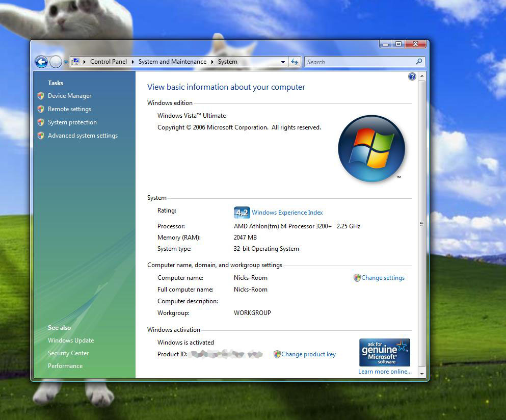Image resolution: width=506 pixels, height=420 pixels.
Task: Click the Copyright 2006 Microsoft Corporation text
Action: (239, 127)
